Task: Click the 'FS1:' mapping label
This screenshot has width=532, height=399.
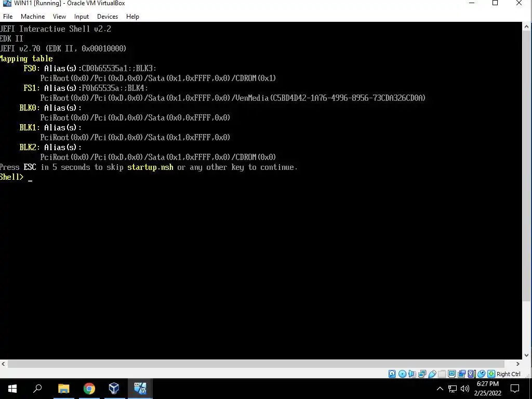Action: click(32, 88)
